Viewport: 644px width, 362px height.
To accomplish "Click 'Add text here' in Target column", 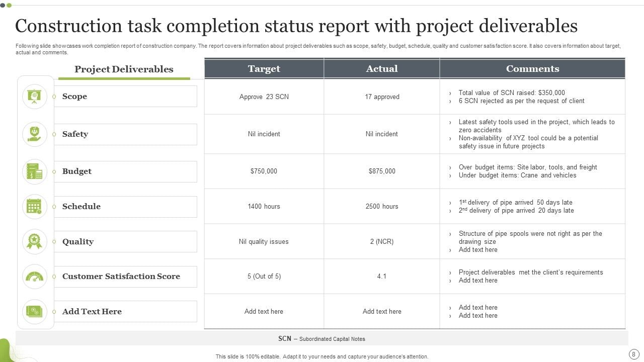I will (x=264, y=311).
